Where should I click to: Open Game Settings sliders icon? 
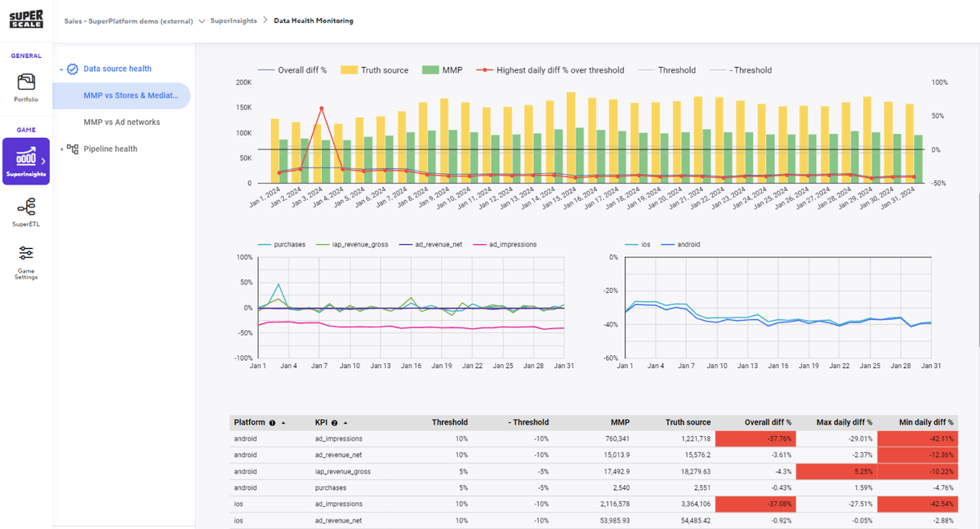tap(26, 251)
